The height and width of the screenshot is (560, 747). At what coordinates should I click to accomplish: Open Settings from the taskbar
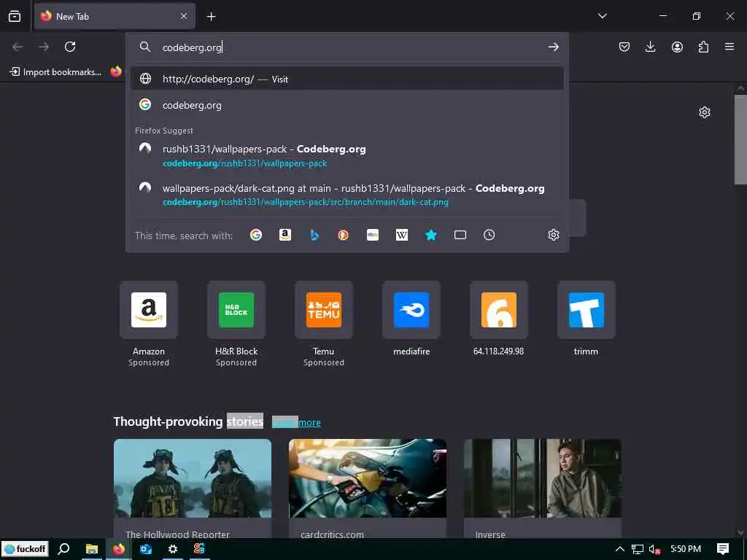point(172,549)
